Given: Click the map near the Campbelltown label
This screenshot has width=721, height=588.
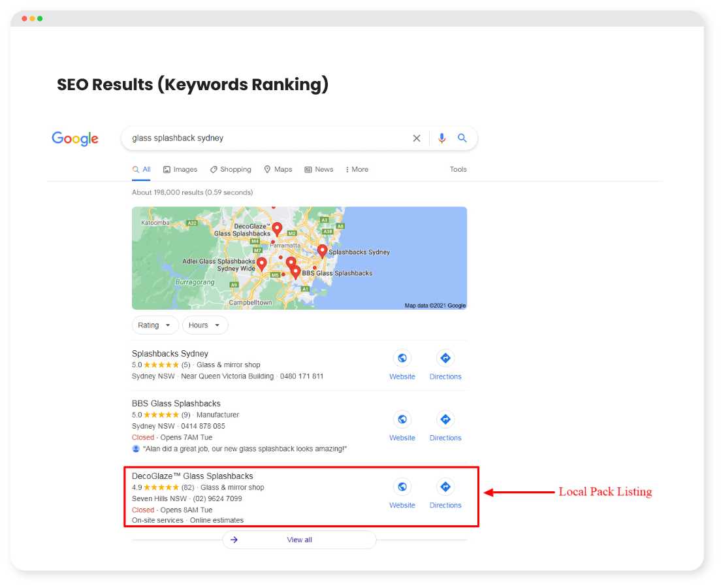Looking at the screenshot, I should coord(251,302).
